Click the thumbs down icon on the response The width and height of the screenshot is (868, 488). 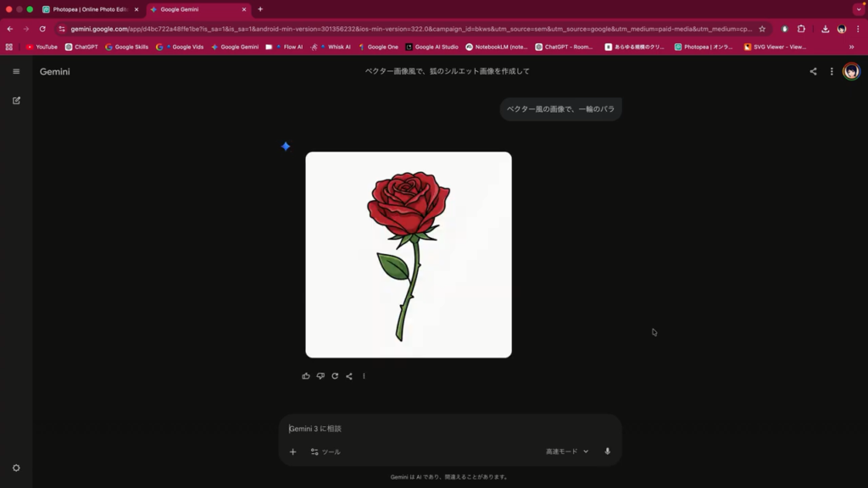coord(320,376)
